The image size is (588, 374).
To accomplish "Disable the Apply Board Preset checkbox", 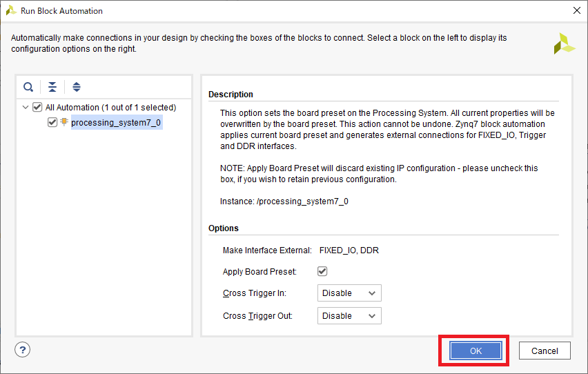I will pyautogui.click(x=322, y=271).
